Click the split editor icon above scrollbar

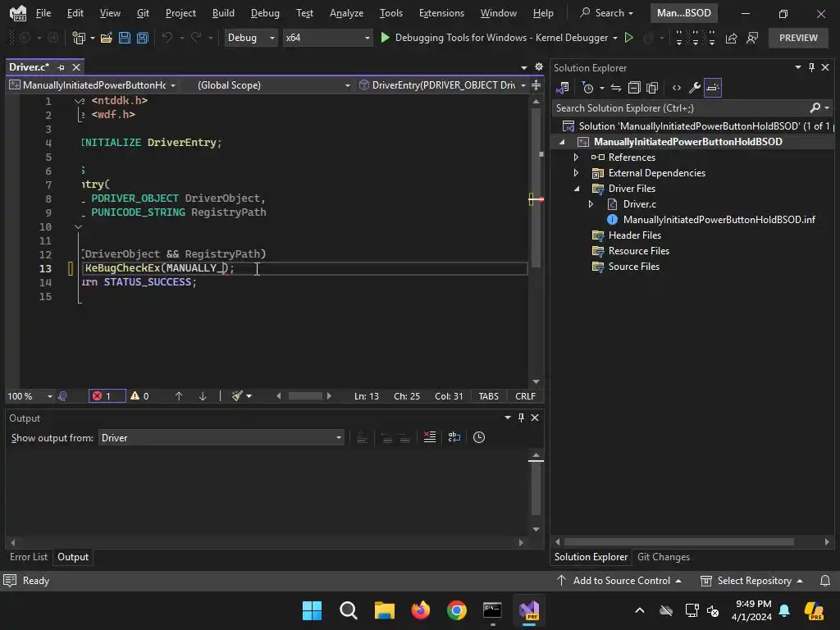pos(536,85)
